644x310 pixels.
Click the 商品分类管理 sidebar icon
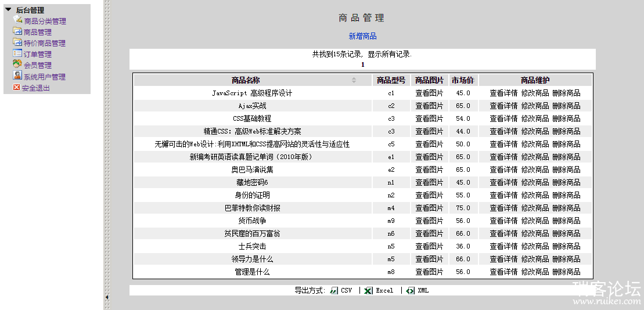[x=17, y=19]
